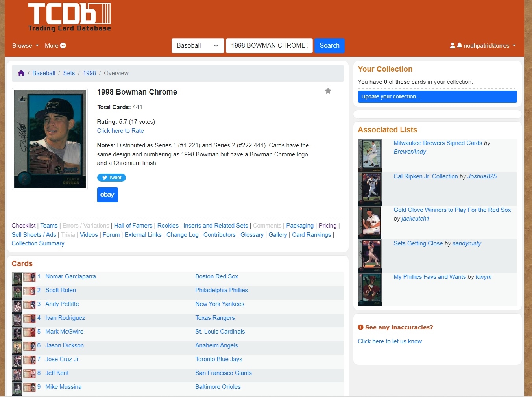
Task: Open the TCDb Trading Card Database logo
Action: (69, 17)
